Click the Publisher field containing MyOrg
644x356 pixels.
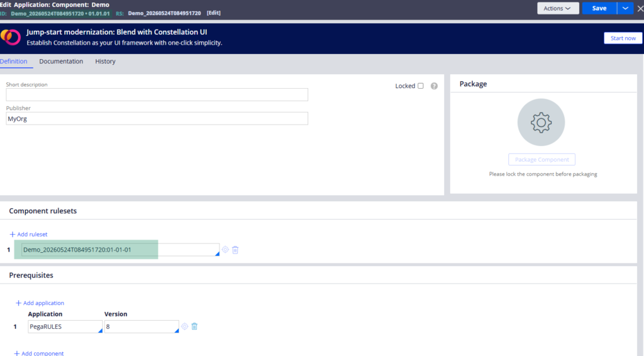tap(157, 119)
